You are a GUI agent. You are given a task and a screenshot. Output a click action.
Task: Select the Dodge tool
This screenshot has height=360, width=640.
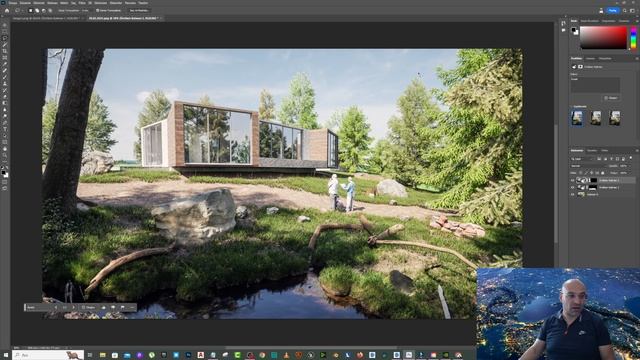tap(5, 116)
